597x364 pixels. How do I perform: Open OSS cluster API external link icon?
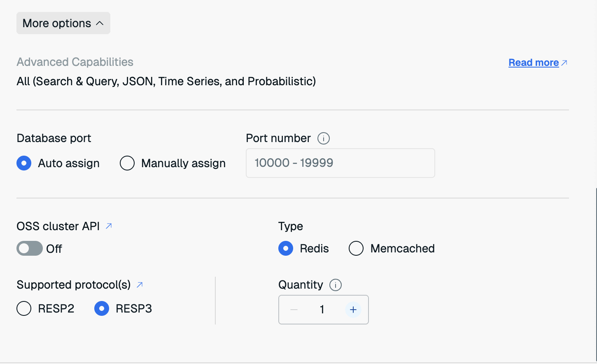(109, 226)
